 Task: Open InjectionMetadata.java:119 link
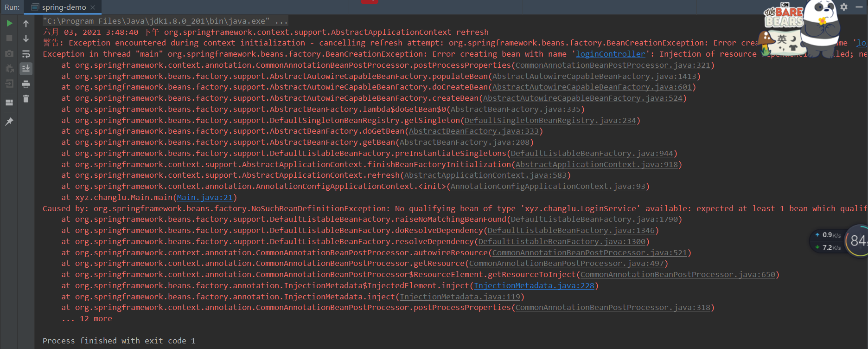click(460, 297)
